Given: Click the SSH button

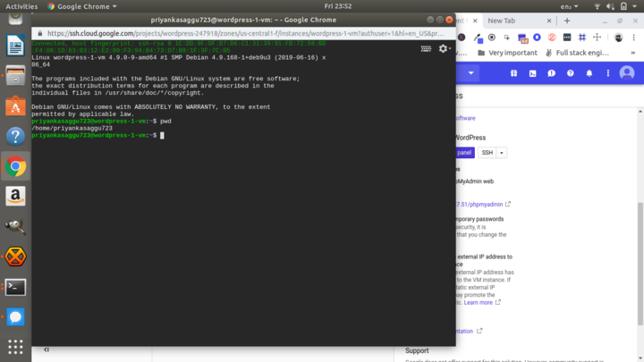Looking at the screenshot, I should pyautogui.click(x=487, y=153).
